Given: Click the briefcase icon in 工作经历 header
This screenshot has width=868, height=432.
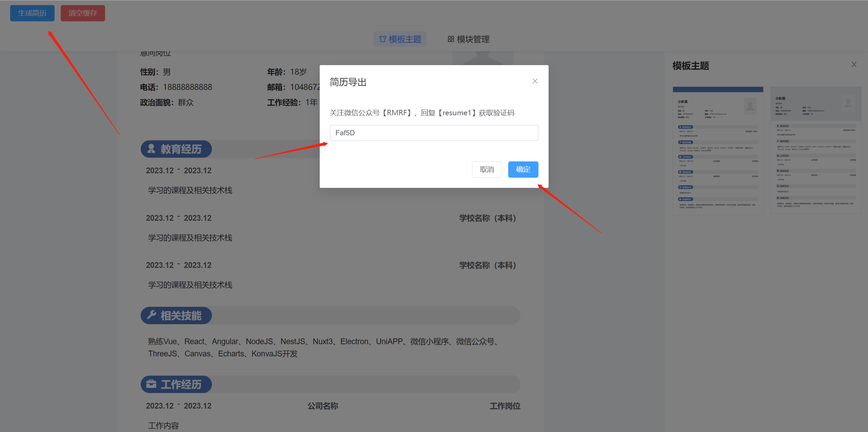Looking at the screenshot, I should (x=151, y=384).
